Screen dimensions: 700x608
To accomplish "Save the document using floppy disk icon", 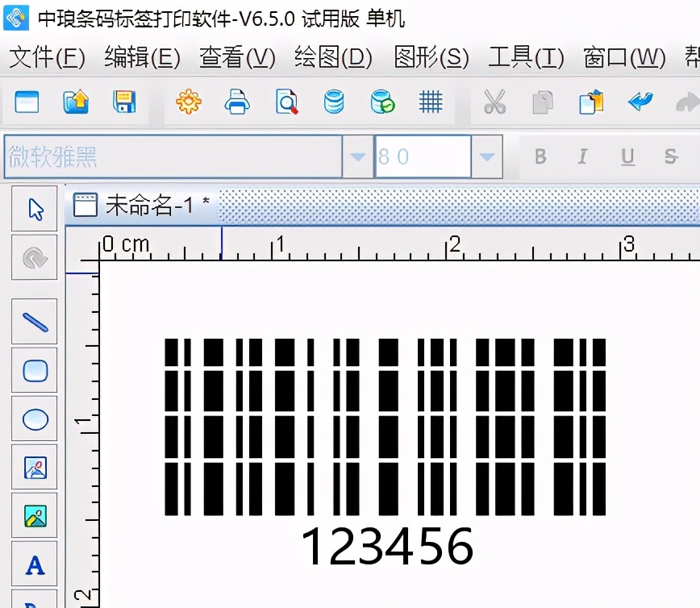I will [x=124, y=102].
